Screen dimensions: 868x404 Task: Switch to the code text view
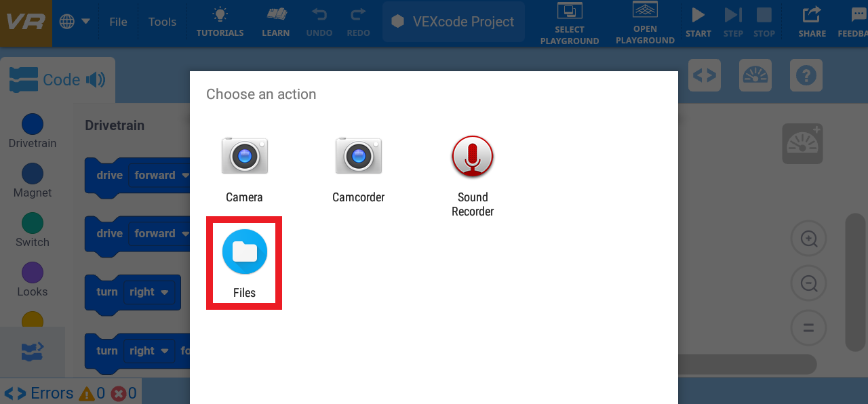(705, 75)
